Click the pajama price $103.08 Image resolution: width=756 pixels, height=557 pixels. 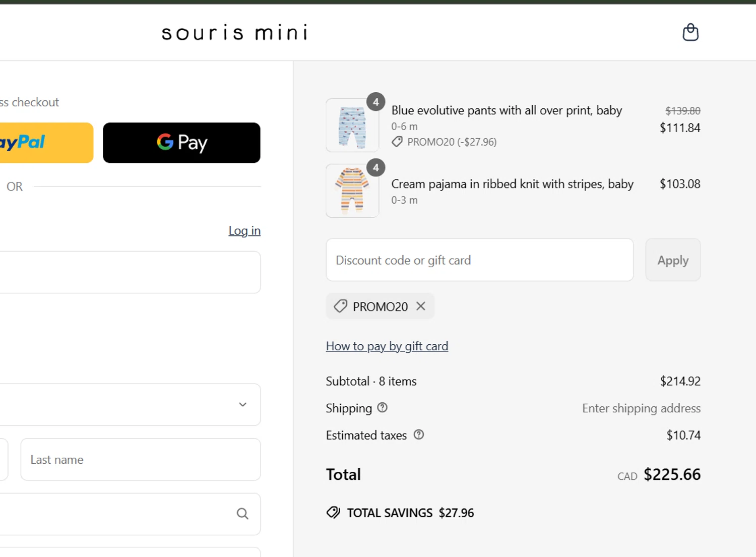pyautogui.click(x=680, y=184)
